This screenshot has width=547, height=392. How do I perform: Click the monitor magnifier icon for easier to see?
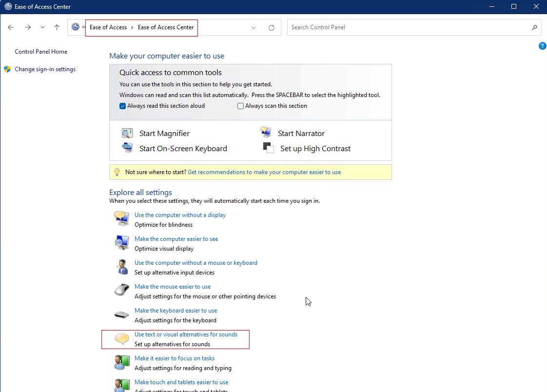[x=122, y=242]
